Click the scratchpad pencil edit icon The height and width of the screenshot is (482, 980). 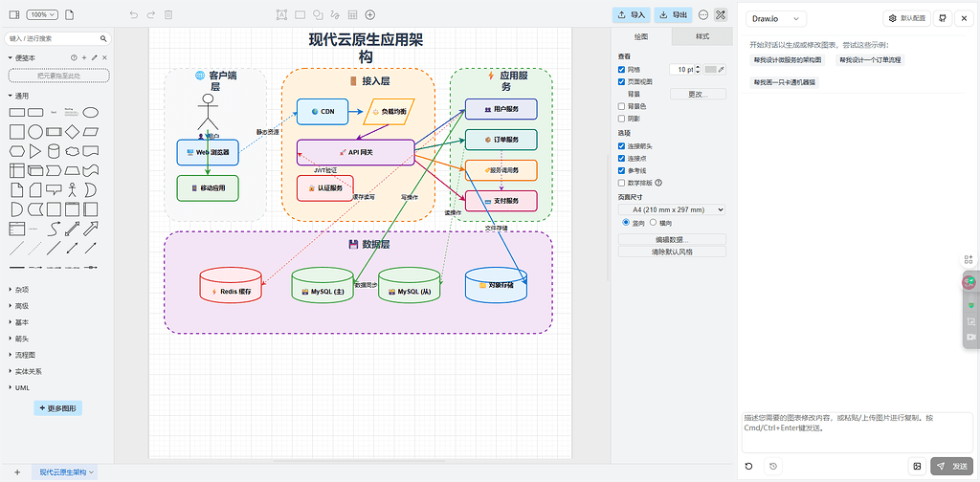[95, 57]
